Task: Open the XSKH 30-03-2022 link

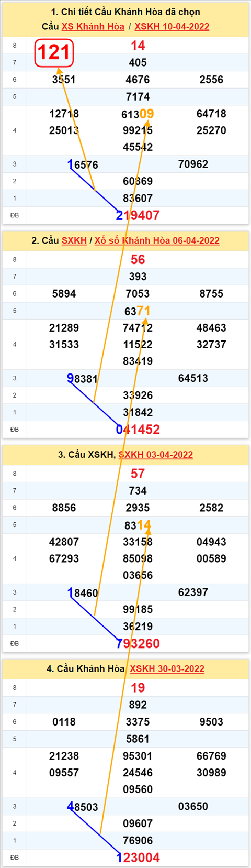Action: 167,669
